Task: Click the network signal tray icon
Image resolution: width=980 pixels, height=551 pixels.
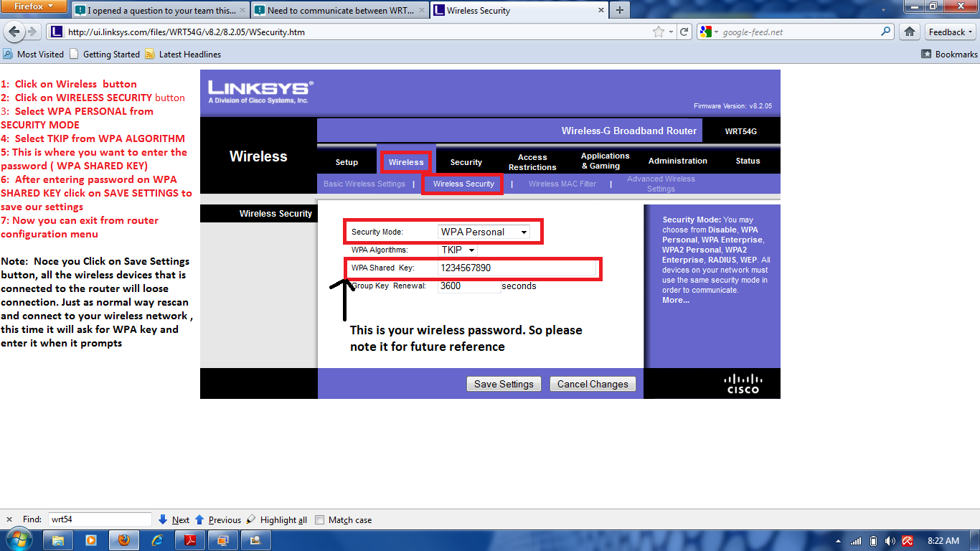Action: pos(856,540)
